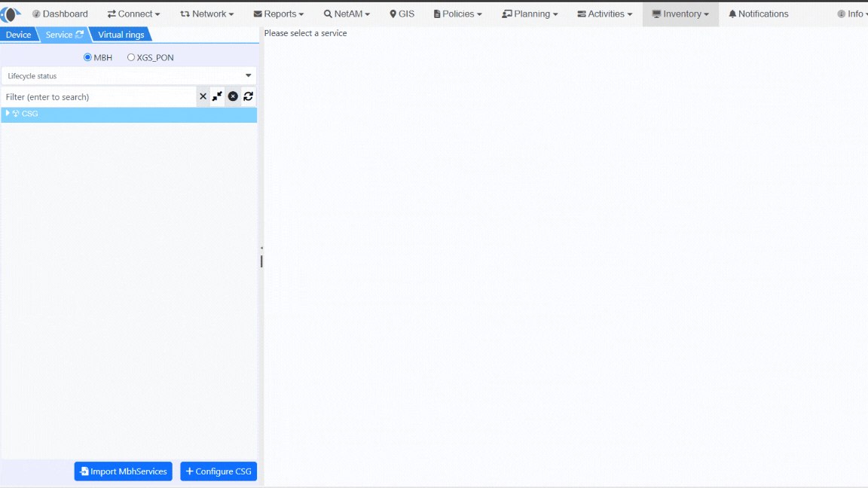Open the Activities dropdown menu
This screenshot has height=488, width=868.
(x=604, y=14)
